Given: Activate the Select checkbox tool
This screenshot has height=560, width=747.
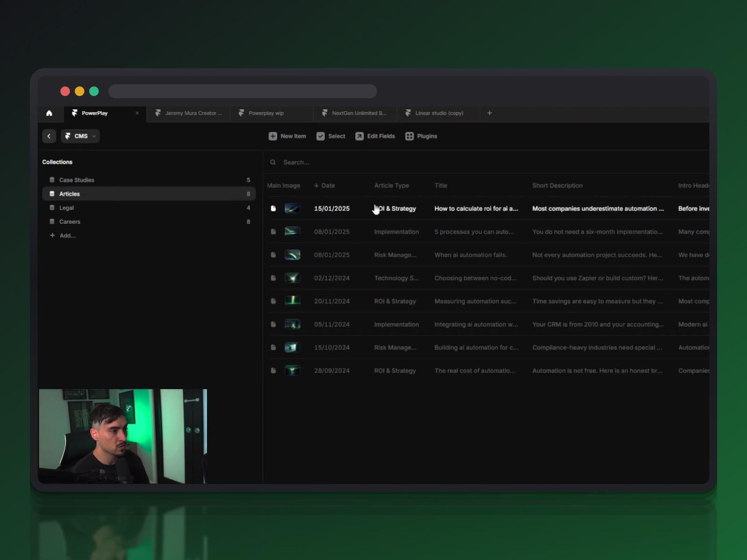Looking at the screenshot, I should (x=331, y=136).
